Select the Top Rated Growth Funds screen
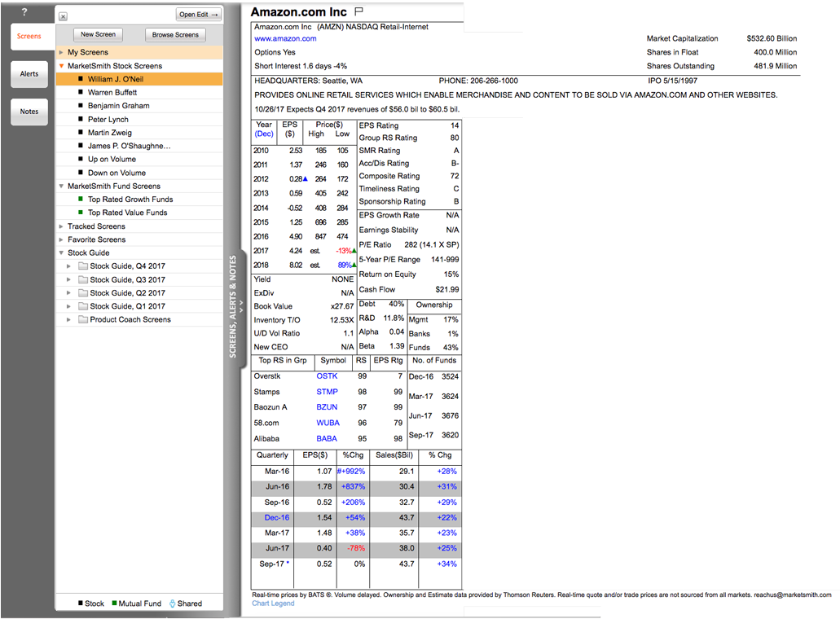The width and height of the screenshot is (840, 619). (x=130, y=200)
